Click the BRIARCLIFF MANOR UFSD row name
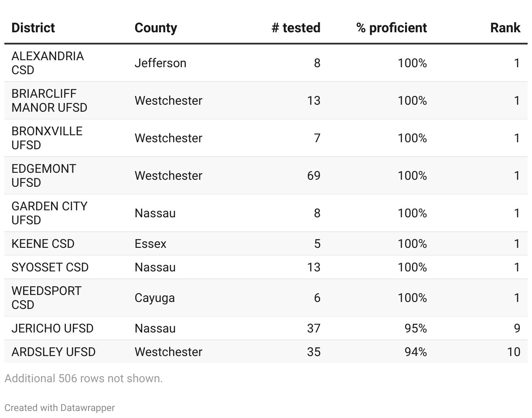The width and height of the screenshot is (532, 418). (x=49, y=100)
